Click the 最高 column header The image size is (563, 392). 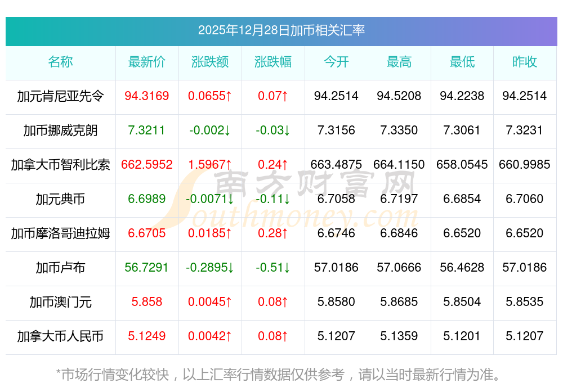pyautogui.click(x=399, y=62)
